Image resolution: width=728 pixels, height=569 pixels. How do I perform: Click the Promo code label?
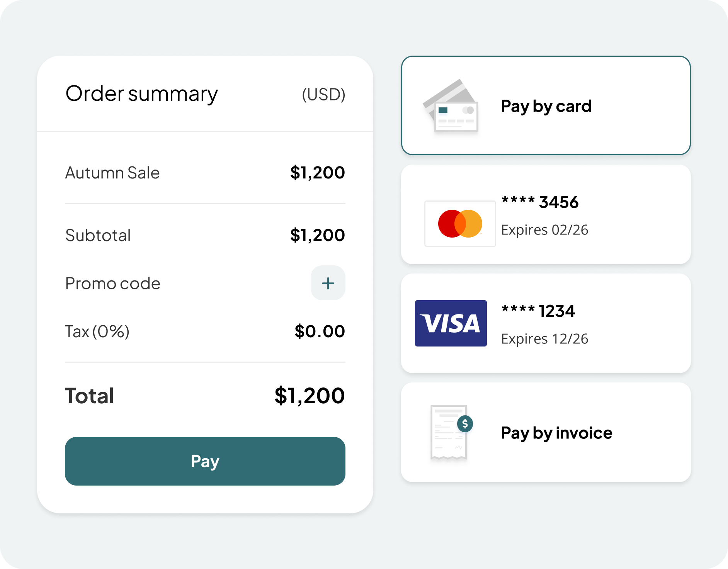point(112,284)
